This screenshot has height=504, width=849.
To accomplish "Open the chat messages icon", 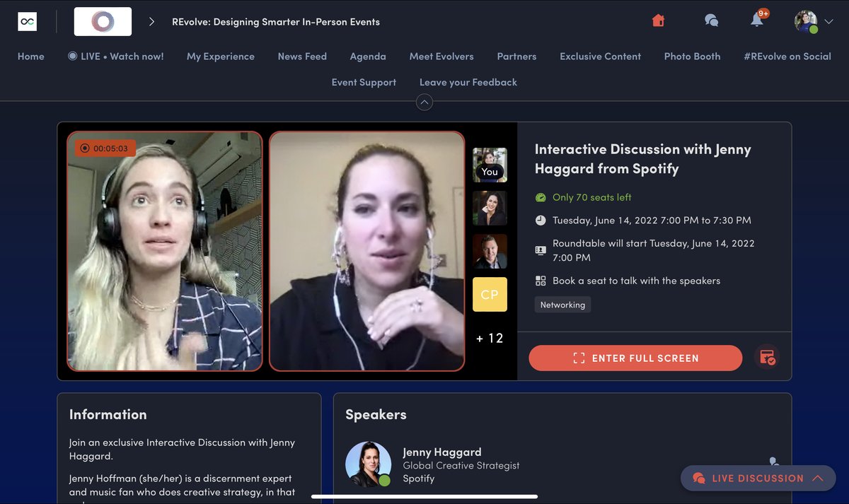I will pyautogui.click(x=711, y=20).
